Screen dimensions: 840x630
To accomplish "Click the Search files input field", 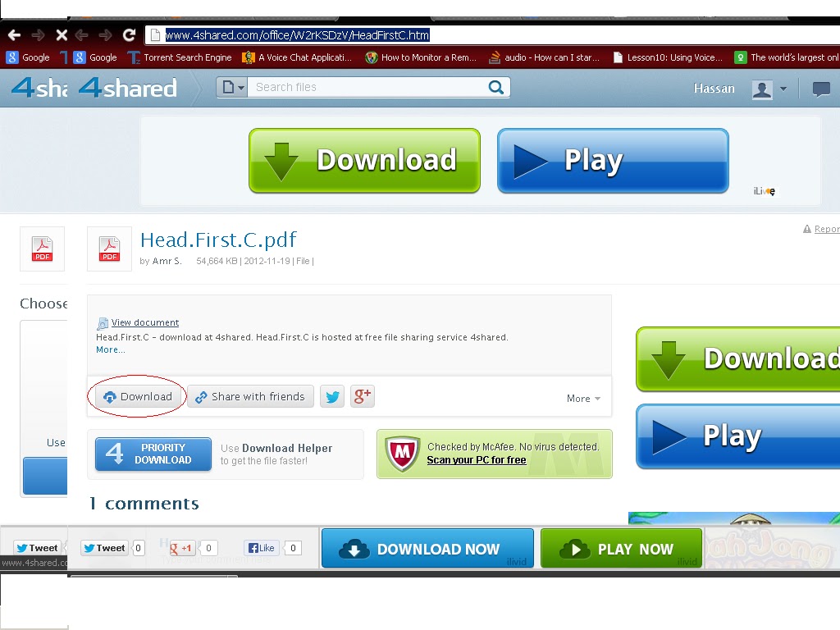I will pyautogui.click(x=370, y=87).
